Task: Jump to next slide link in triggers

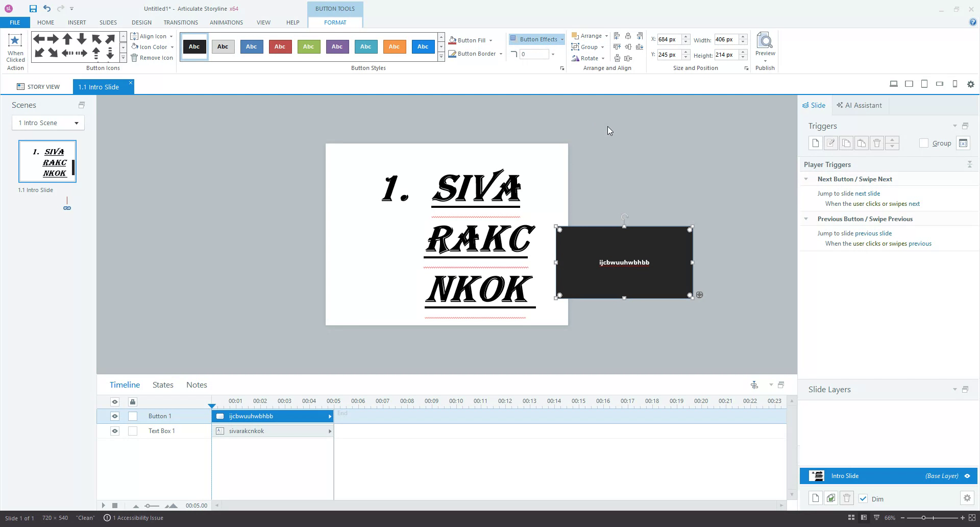Action: click(x=867, y=193)
